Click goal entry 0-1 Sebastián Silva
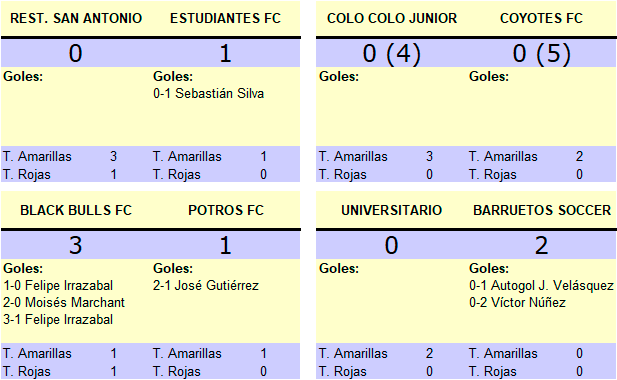The width and height of the screenshot is (617, 380). click(209, 94)
